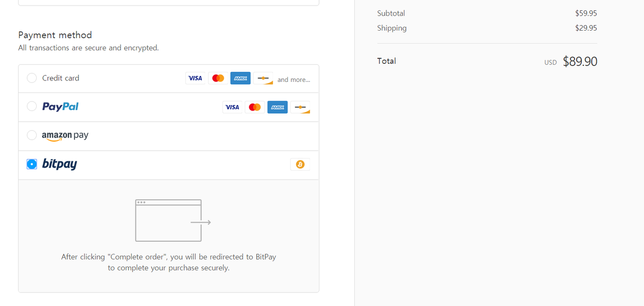Click the selected BitPay radio button
The image size is (644, 306).
pyautogui.click(x=32, y=164)
